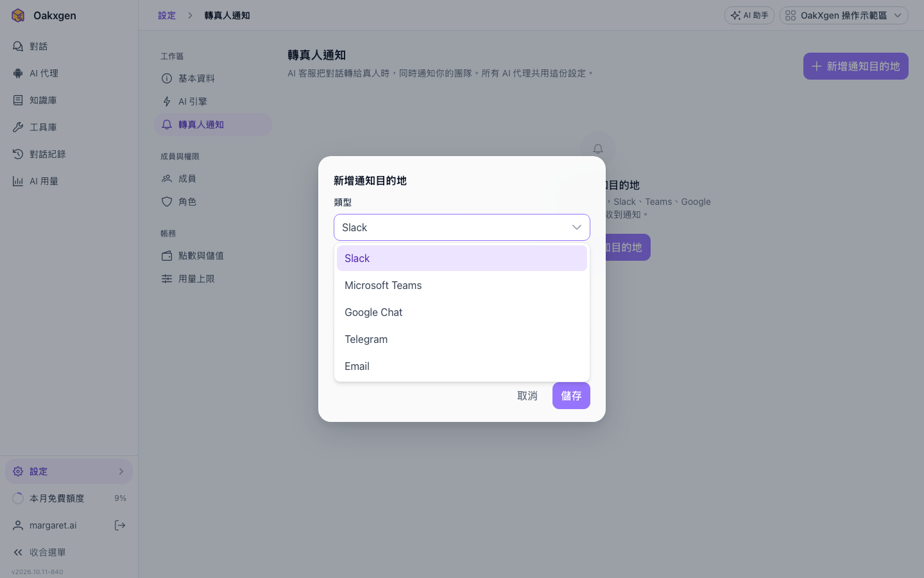The image size is (924, 578).
Task: Go to 知識庫 in the sidebar
Action: coord(69,100)
